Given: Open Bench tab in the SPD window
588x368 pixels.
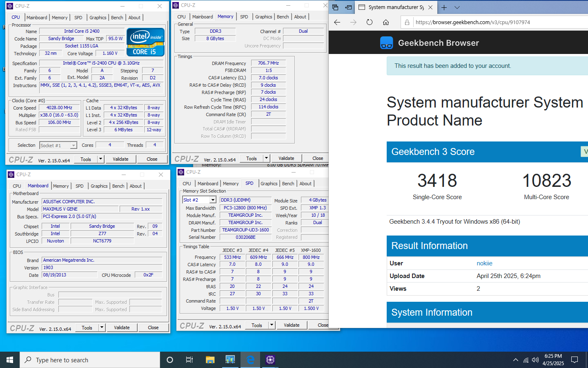Looking at the screenshot, I should [x=288, y=184].
